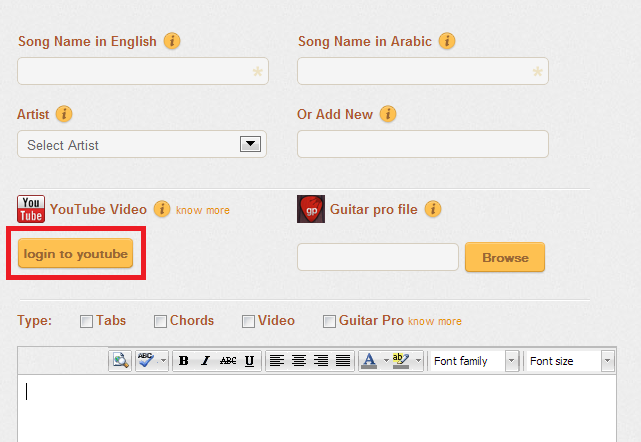Open the Select Artist dropdown

pos(142,145)
